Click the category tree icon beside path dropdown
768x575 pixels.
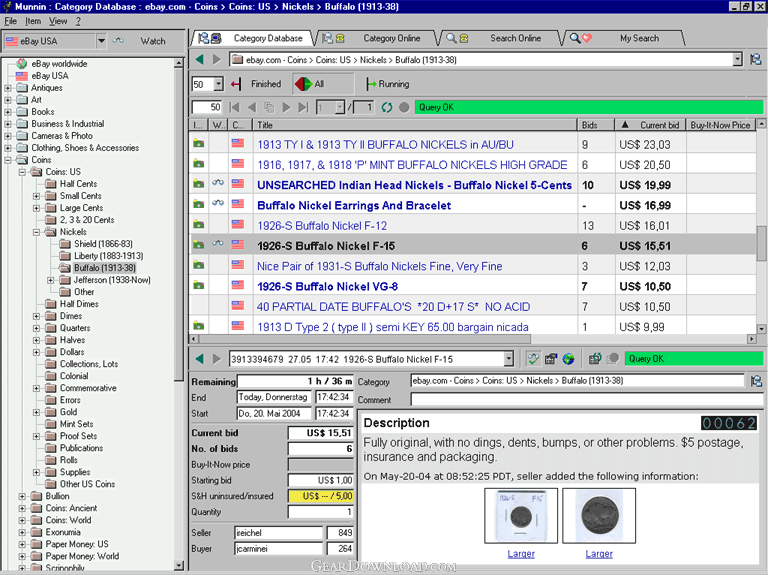tap(756, 60)
